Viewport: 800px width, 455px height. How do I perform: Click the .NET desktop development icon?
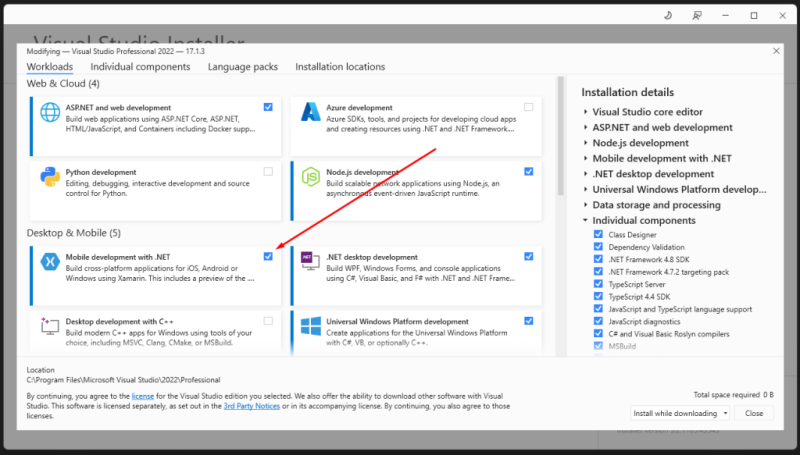click(310, 261)
